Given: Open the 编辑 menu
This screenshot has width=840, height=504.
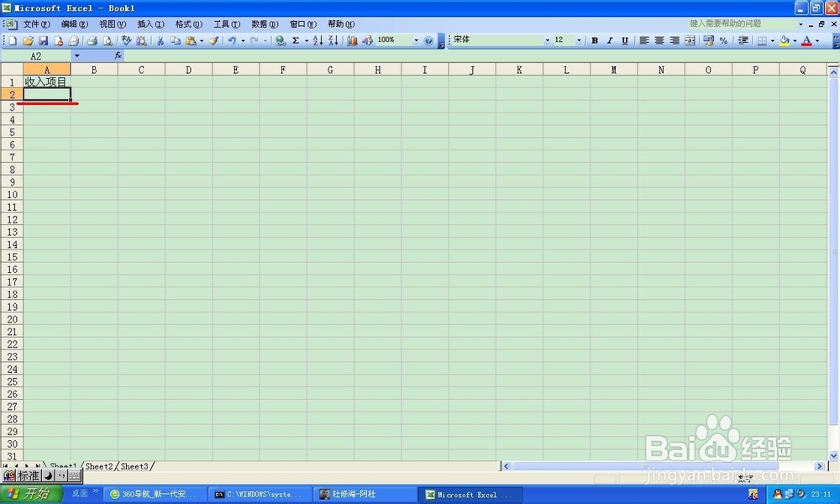Looking at the screenshot, I should coord(75,24).
